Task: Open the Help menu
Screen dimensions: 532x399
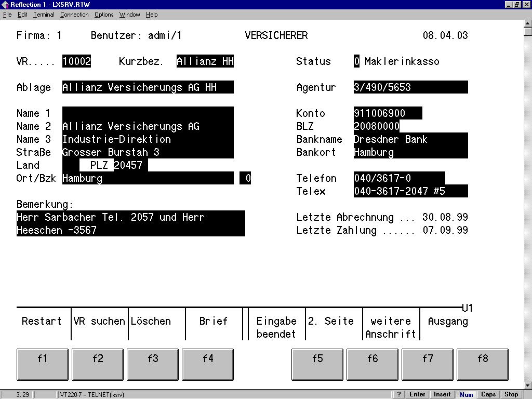Action: coord(152,15)
